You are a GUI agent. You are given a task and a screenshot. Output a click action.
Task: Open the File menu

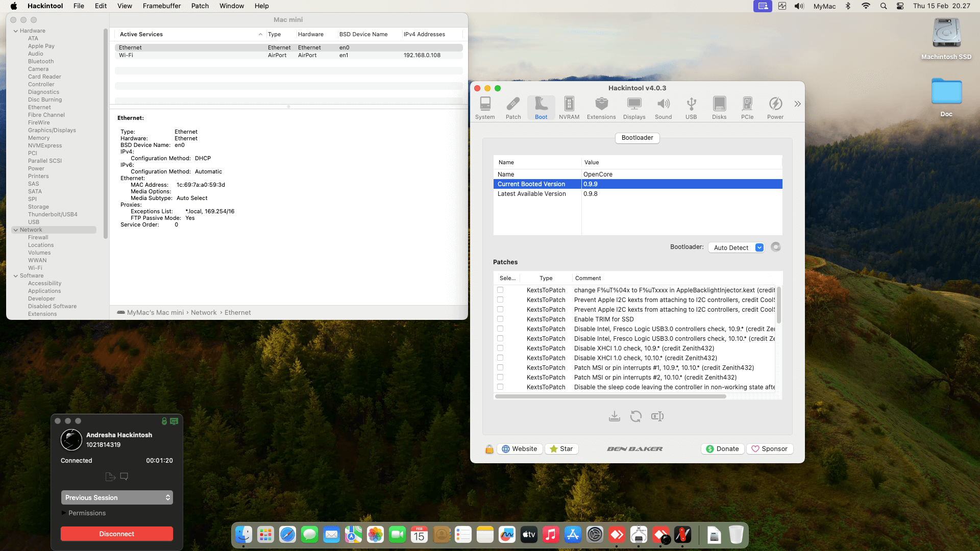pos(79,6)
